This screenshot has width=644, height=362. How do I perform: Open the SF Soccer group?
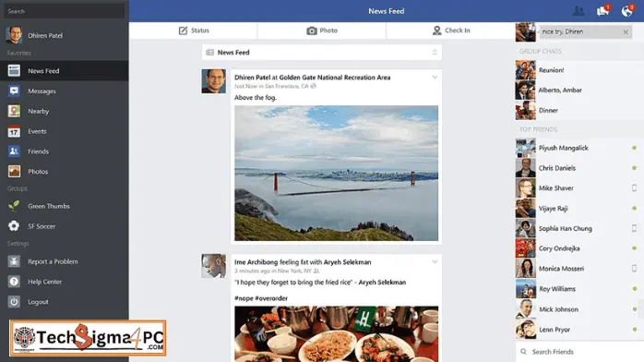coord(64,226)
